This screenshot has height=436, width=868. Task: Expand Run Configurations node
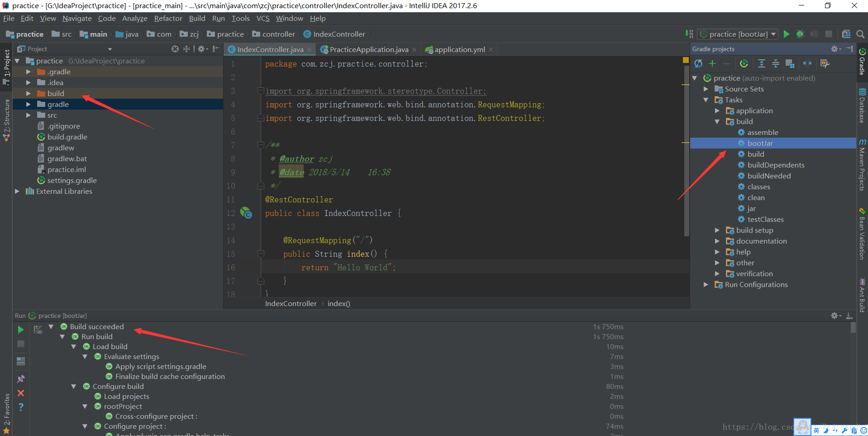706,284
